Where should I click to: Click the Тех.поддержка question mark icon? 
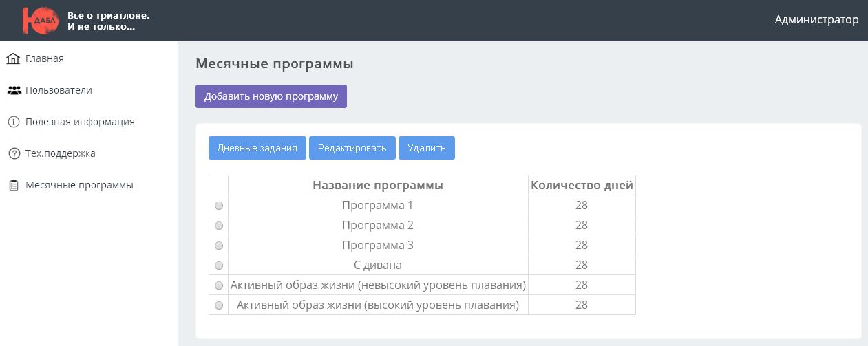[x=13, y=153]
